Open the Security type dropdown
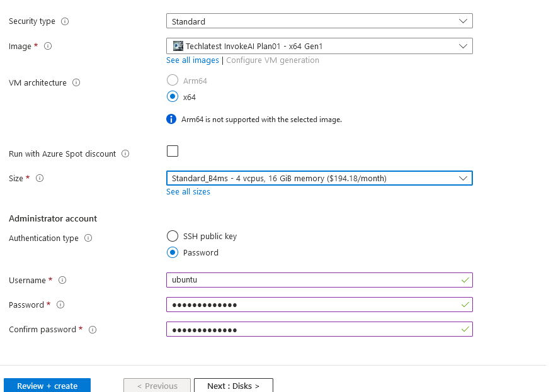The height and width of the screenshot is (392, 551). pos(319,21)
